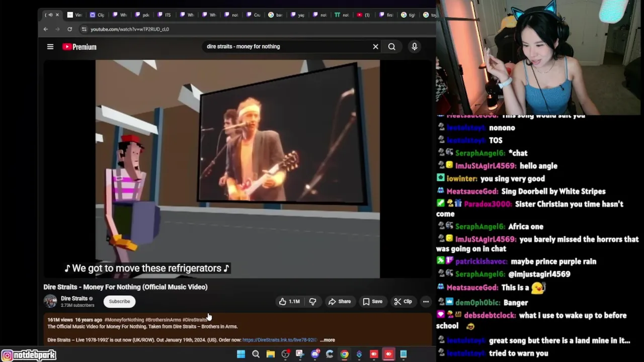Reload the page using refresh icon

pyautogui.click(x=69, y=29)
